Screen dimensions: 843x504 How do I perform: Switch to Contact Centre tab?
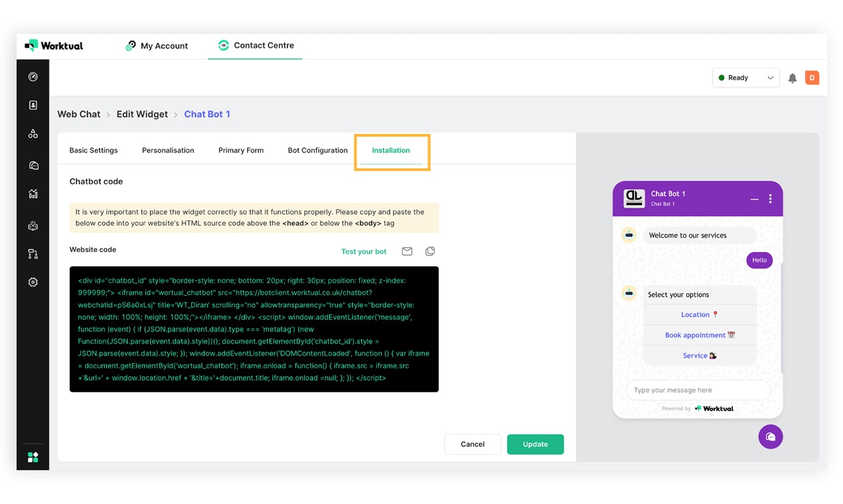point(256,45)
